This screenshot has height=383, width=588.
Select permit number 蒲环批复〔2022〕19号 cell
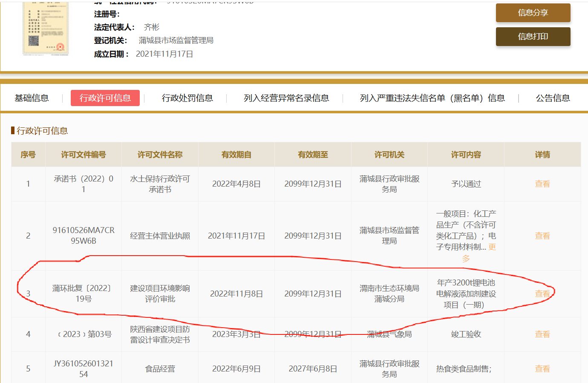click(84, 294)
